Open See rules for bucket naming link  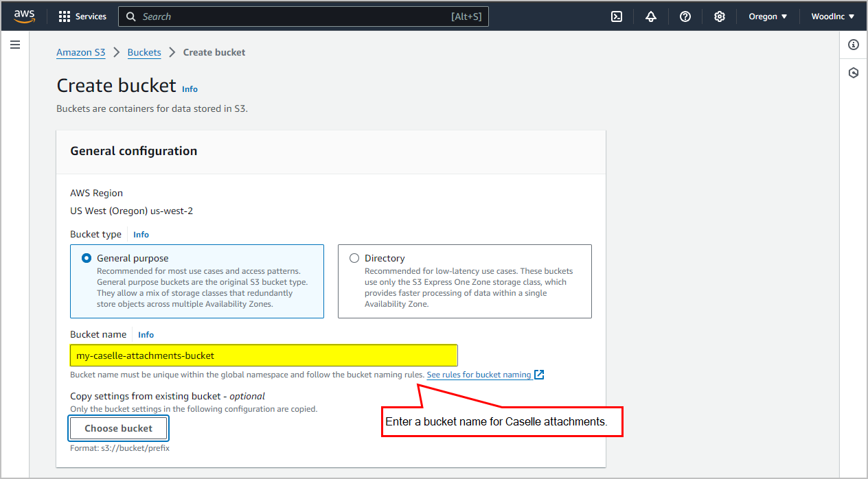[479, 375]
